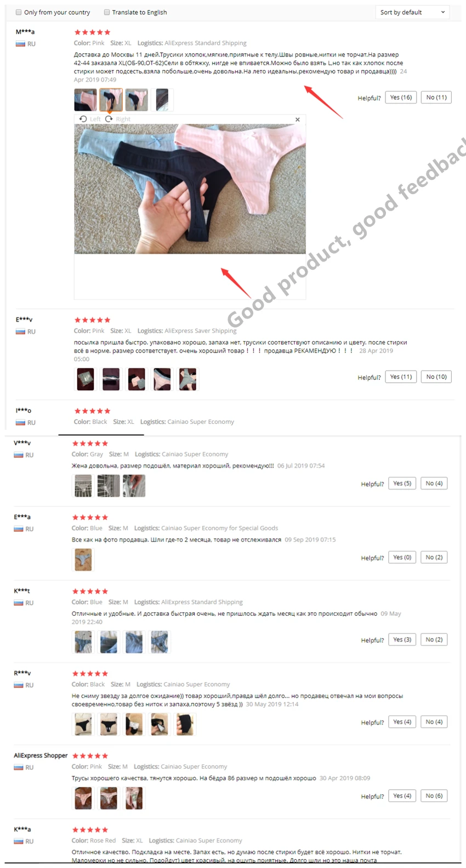466x868 pixels.
Task: Click the Russian flag next to M***a
Action: coord(20,44)
